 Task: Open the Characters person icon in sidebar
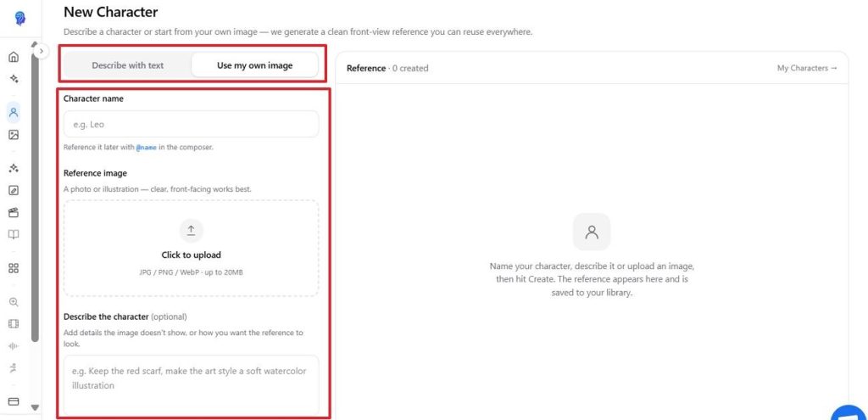(14, 113)
